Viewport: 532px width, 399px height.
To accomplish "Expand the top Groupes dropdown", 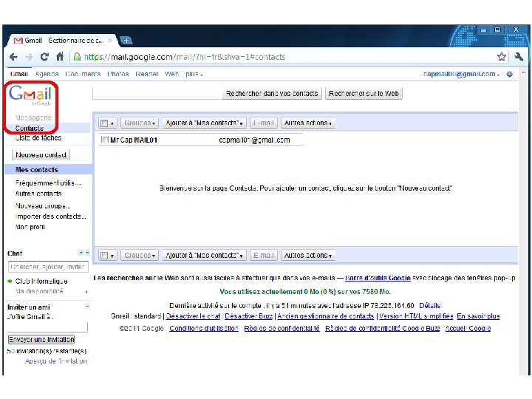I will 139,123.
